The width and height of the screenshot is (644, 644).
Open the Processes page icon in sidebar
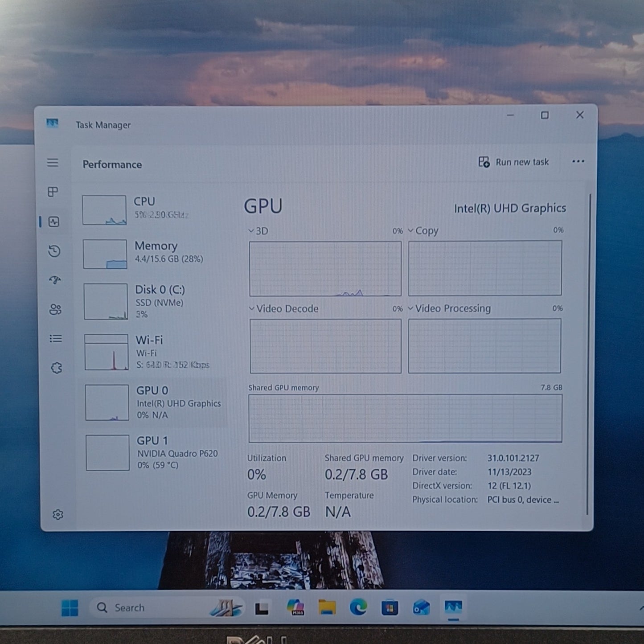pos(53,192)
